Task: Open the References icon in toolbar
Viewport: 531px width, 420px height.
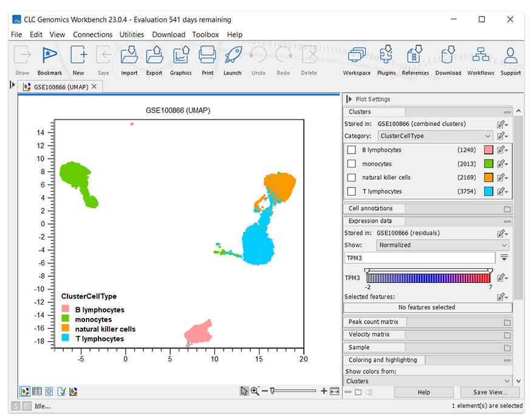Action: 415,59
